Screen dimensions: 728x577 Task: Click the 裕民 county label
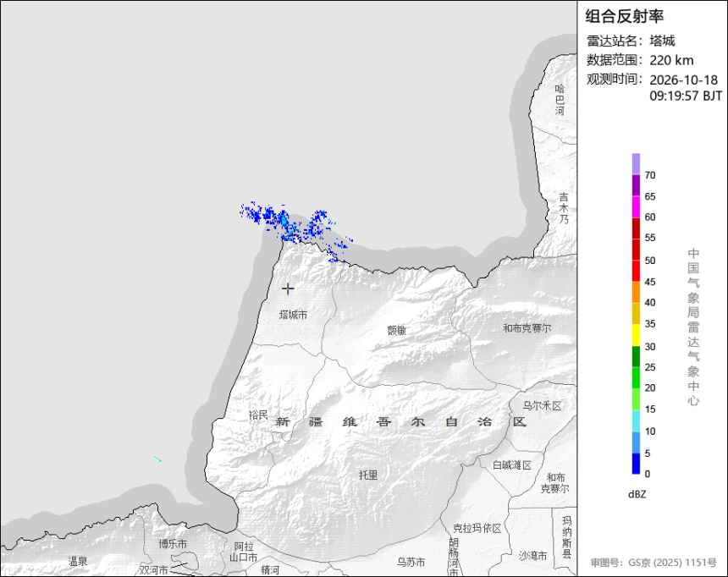pyautogui.click(x=258, y=415)
